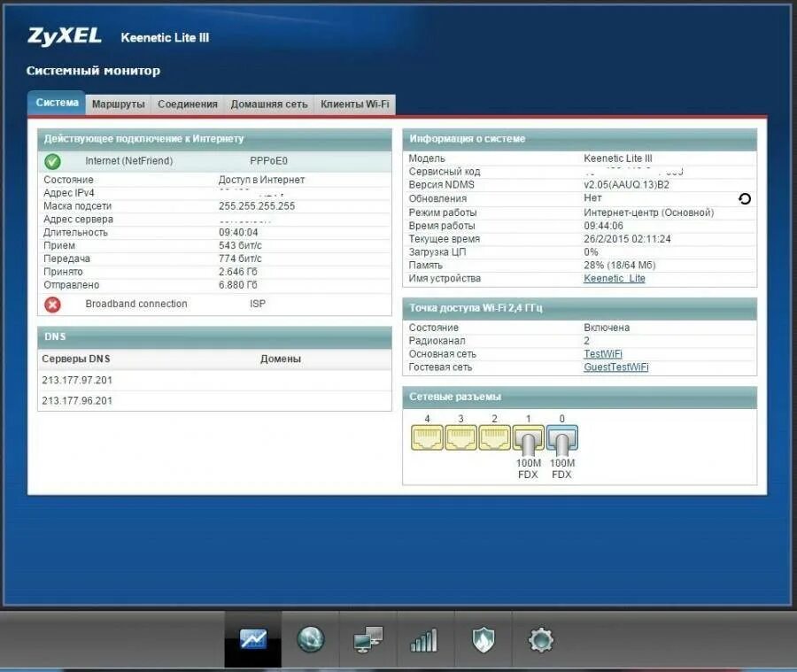Click DNS server 213.177.97.201
This screenshot has width=797, height=672.
click(x=77, y=380)
